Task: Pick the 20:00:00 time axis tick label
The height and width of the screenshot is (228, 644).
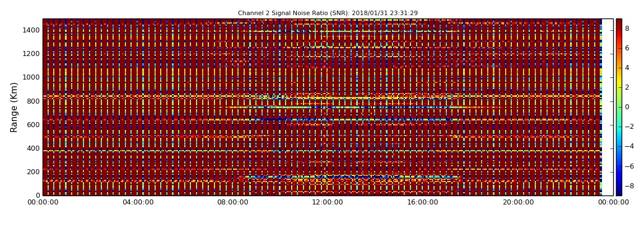Action: 517,202
